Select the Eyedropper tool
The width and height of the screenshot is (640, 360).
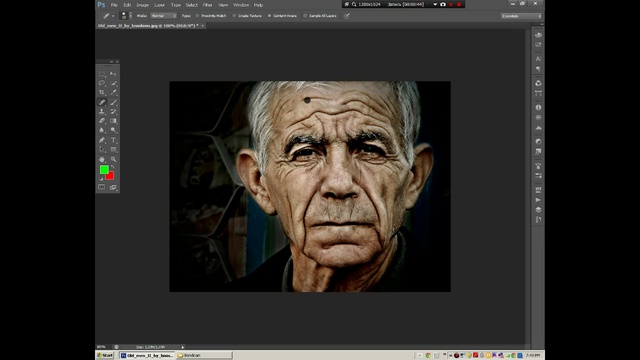(x=113, y=93)
